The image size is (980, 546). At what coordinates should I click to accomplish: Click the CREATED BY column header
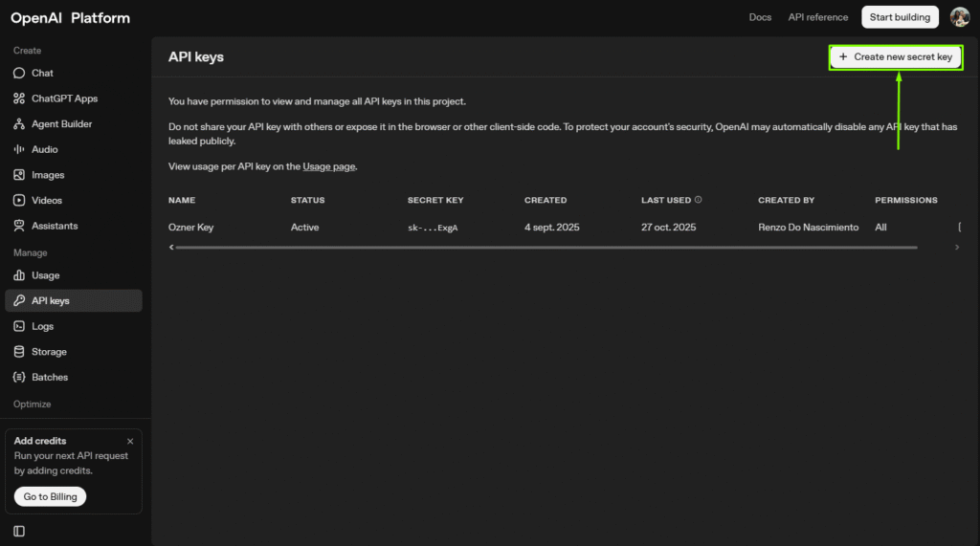coord(787,200)
